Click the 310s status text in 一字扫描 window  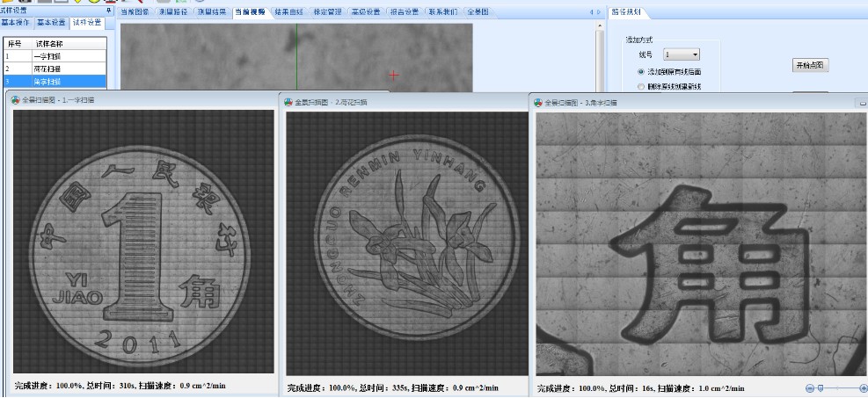click(120, 386)
